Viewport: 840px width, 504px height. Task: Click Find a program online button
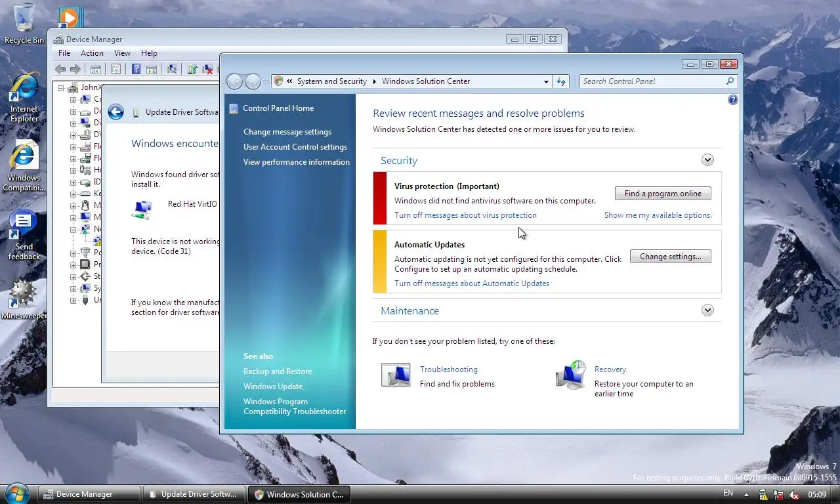coord(663,194)
